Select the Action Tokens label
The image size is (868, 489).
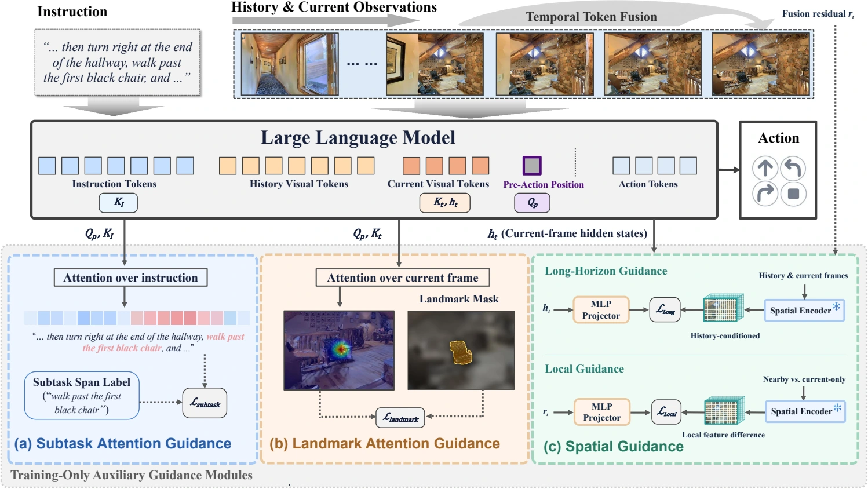(648, 184)
